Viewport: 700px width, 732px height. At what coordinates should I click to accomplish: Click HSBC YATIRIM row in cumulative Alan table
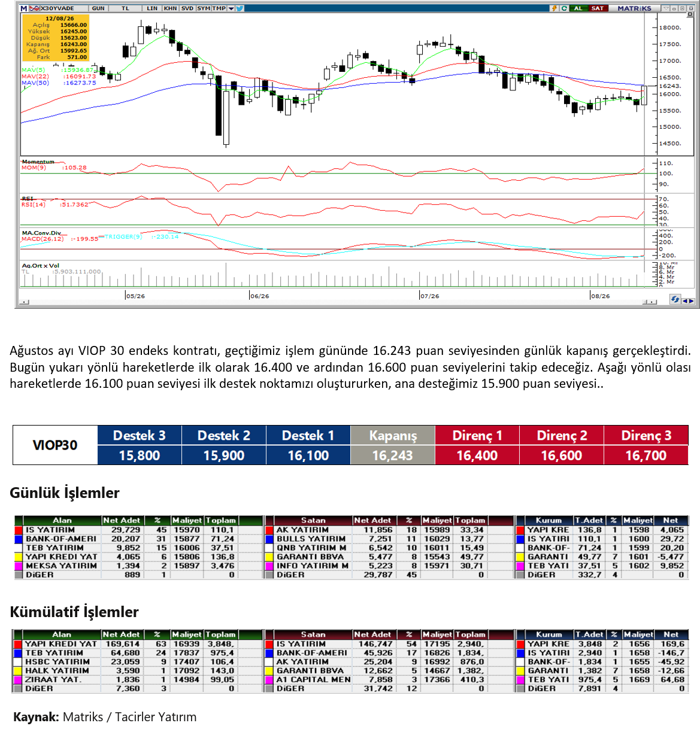click(x=138, y=662)
